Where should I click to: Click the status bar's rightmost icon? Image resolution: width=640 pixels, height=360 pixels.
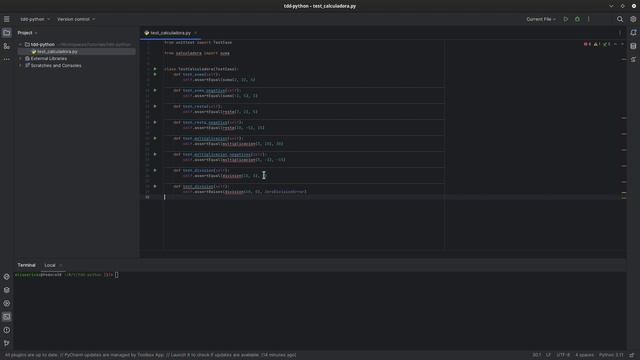coord(632,355)
